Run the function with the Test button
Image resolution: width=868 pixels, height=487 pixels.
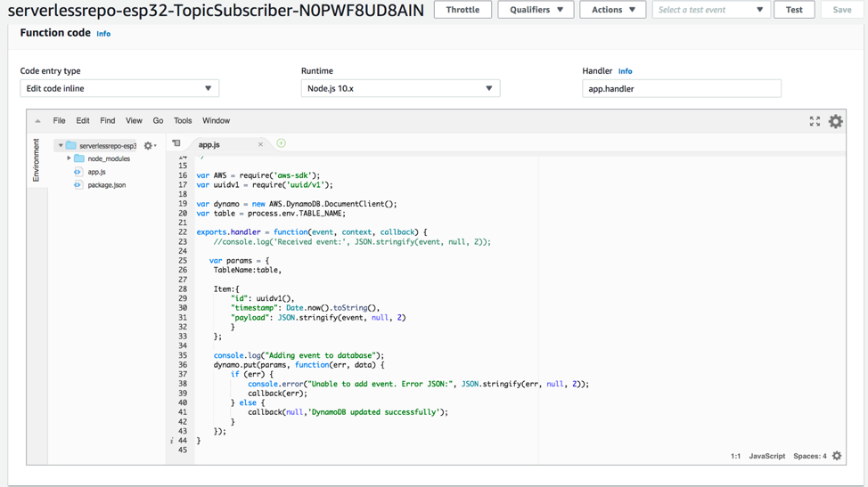click(794, 10)
